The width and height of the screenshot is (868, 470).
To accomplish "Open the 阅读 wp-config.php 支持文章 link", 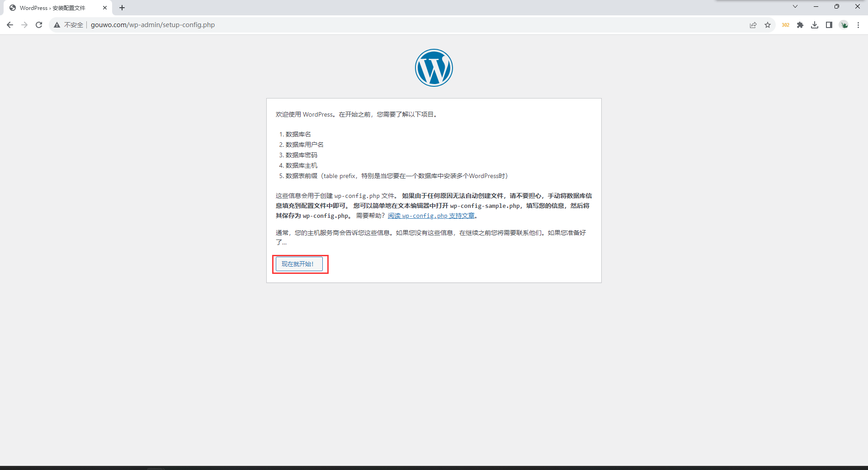I will click(x=431, y=216).
